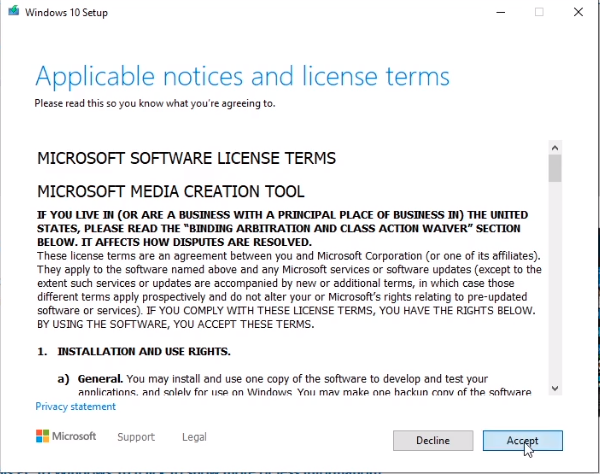This screenshot has width=600, height=474.
Task: Click the license text scroll up arrow
Action: pos(555,148)
